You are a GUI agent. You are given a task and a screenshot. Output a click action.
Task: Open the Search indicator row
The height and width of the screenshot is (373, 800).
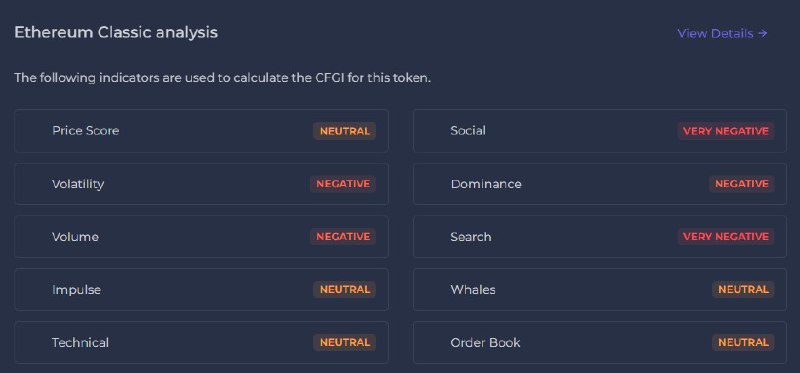pos(600,237)
